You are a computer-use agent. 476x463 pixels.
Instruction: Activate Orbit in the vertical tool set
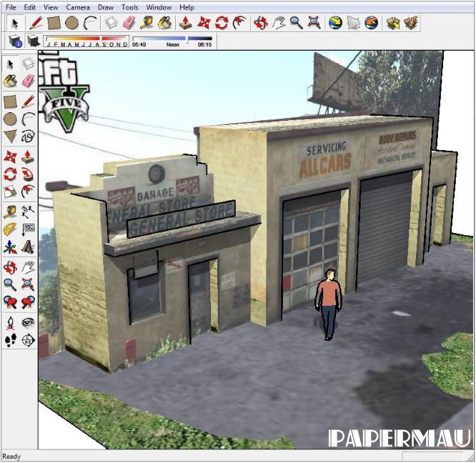pyautogui.click(x=10, y=267)
